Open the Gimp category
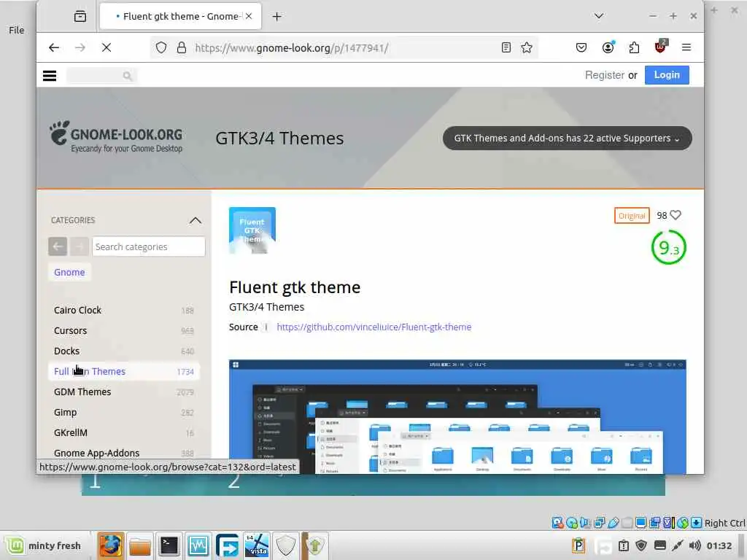 pos(124,413)
